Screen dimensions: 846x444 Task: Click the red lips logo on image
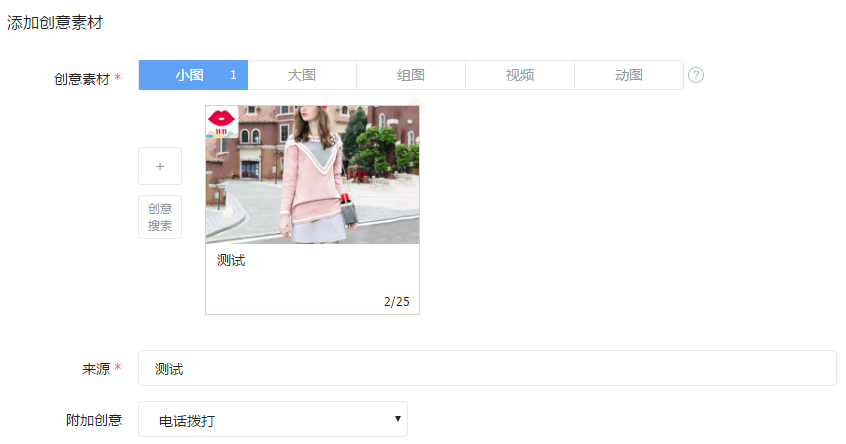click(x=221, y=121)
